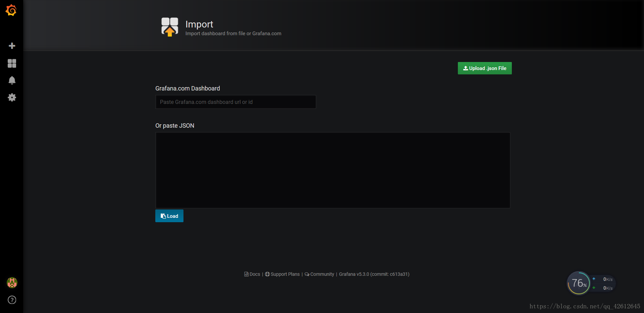The width and height of the screenshot is (644, 313).
Task: Click the Load button
Action: tap(169, 216)
